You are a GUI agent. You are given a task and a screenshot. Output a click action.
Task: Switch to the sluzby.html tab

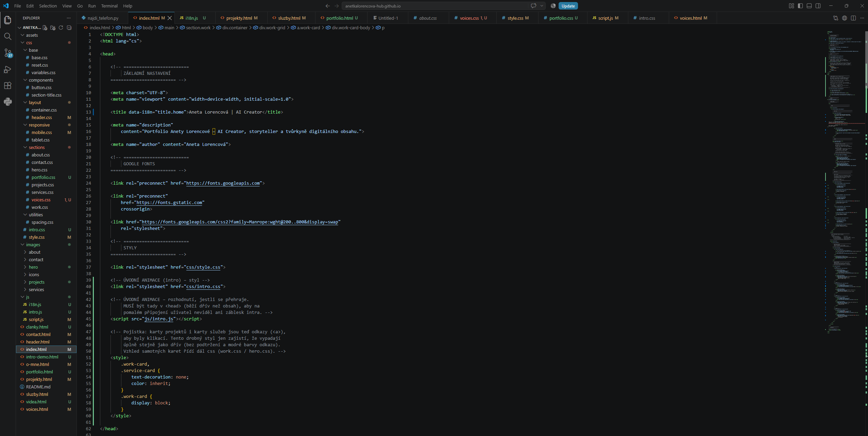tap(291, 18)
